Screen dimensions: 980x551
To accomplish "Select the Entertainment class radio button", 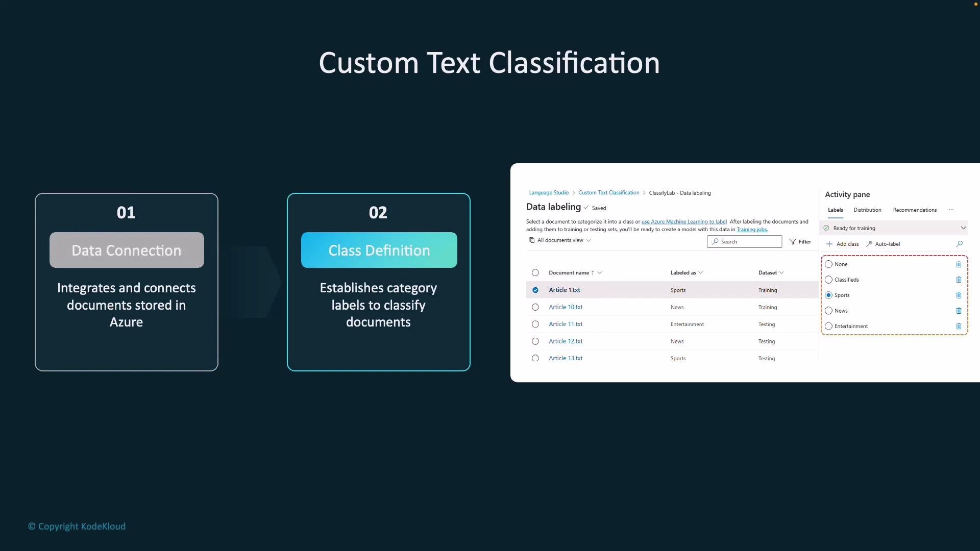I will point(828,326).
